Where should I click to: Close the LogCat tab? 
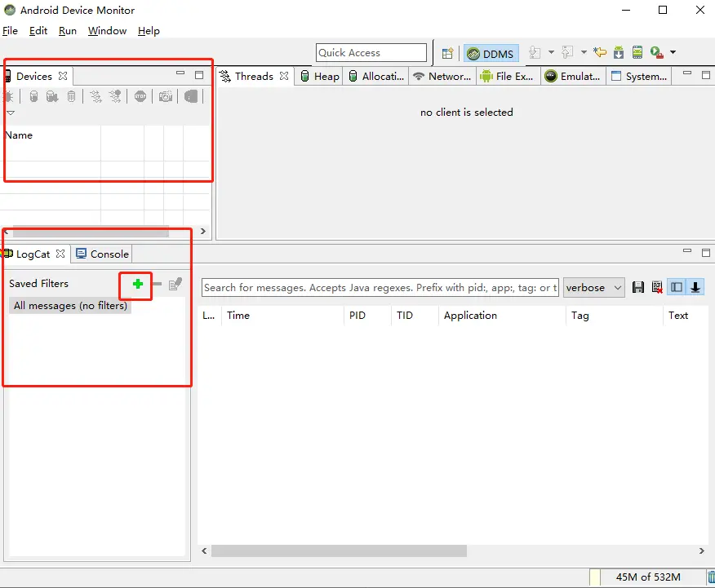click(x=60, y=254)
